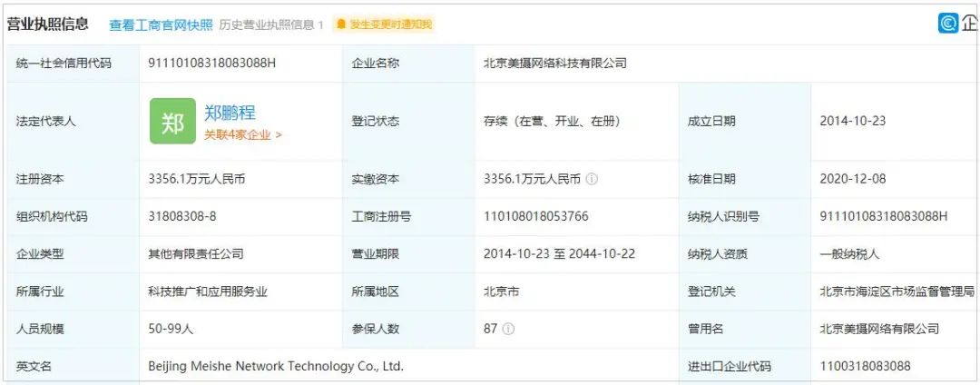Click taxpayer ID value beside 纳税人识别号
980x385 pixels.
884,217
